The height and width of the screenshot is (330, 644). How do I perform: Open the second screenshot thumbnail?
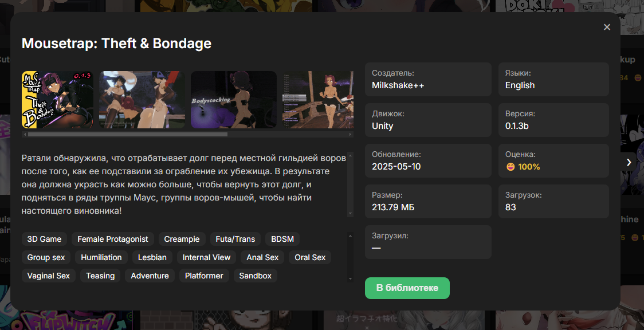click(x=142, y=100)
